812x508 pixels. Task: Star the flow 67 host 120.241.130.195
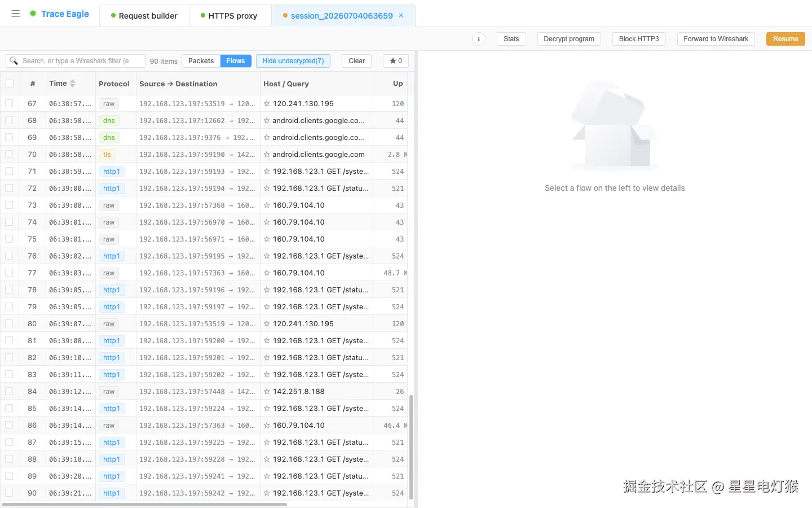pos(267,104)
